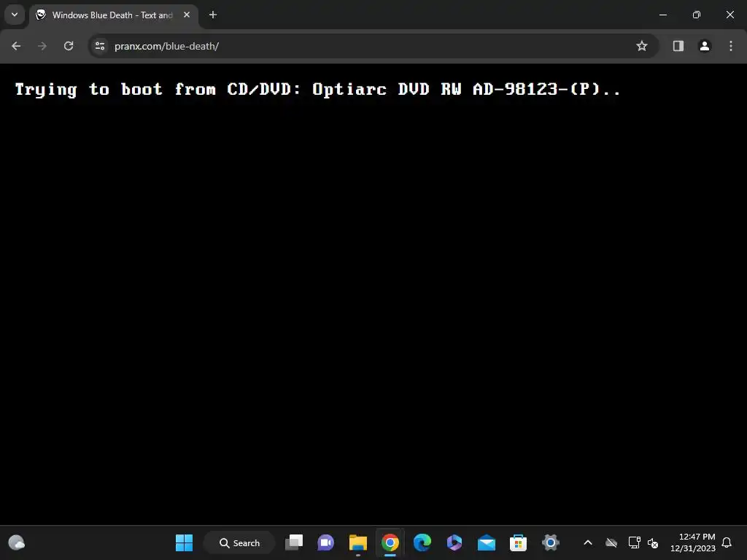The height and width of the screenshot is (560, 747).
Task: Open the notifications bell icon
Action: [x=727, y=542]
